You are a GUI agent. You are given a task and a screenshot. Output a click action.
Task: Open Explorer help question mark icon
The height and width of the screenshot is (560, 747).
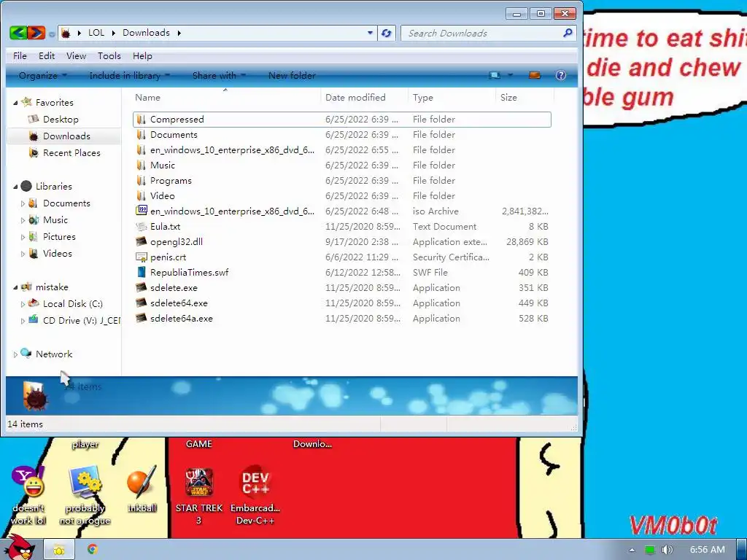click(561, 75)
